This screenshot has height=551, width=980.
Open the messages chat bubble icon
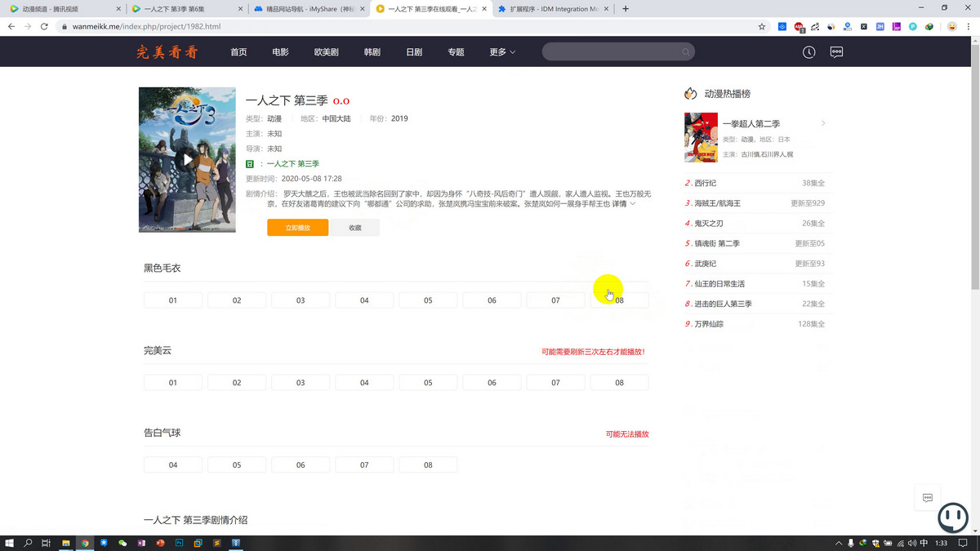click(836, 52)
